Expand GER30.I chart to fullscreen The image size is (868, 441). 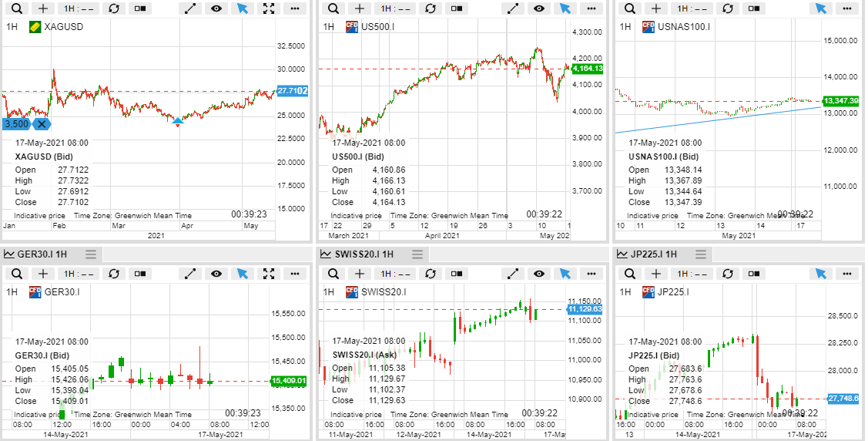click(x=269, y=274)
